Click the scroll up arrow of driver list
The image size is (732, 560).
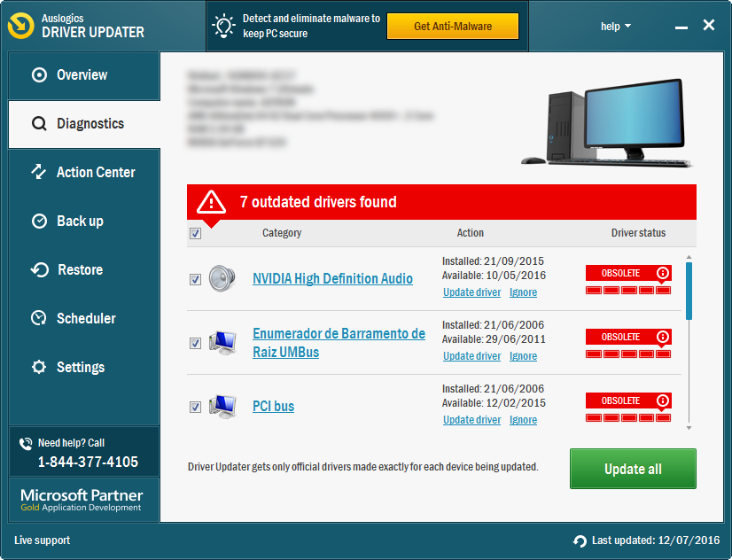689,257
